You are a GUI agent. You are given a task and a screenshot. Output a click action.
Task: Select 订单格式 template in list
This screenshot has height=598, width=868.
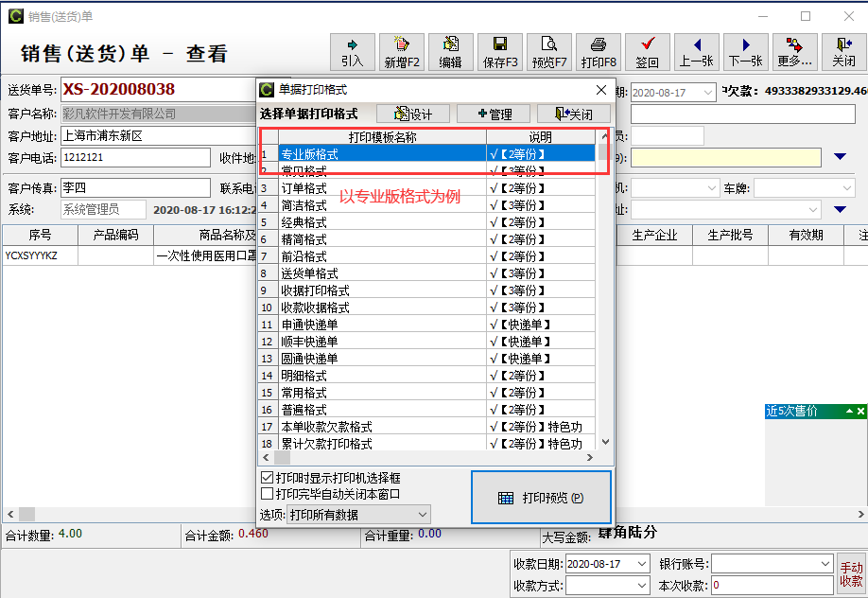(x=304, y=188)
